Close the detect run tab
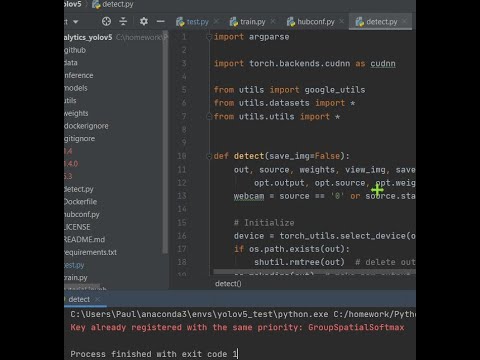This screenshot has height=360, width=480. coord(97,300)
